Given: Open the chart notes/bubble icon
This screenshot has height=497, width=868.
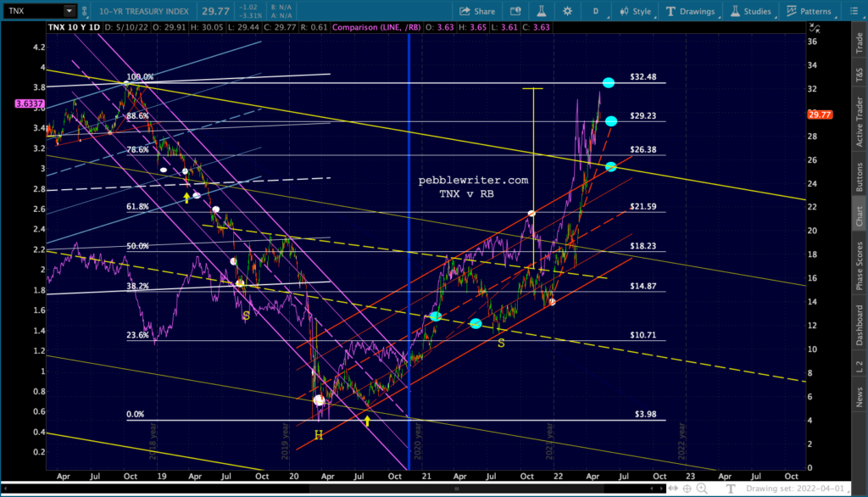Looking at the screenshot, I should click(515, 11).
